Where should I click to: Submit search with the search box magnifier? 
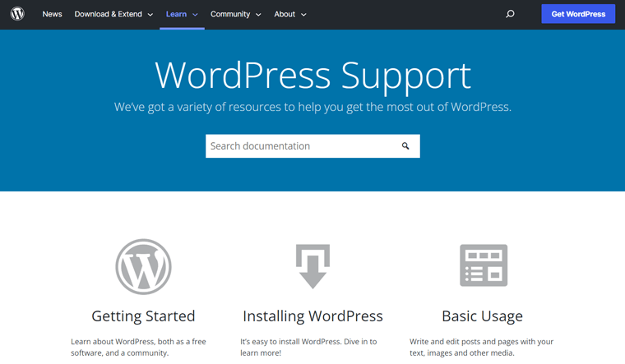coord(405,146)
